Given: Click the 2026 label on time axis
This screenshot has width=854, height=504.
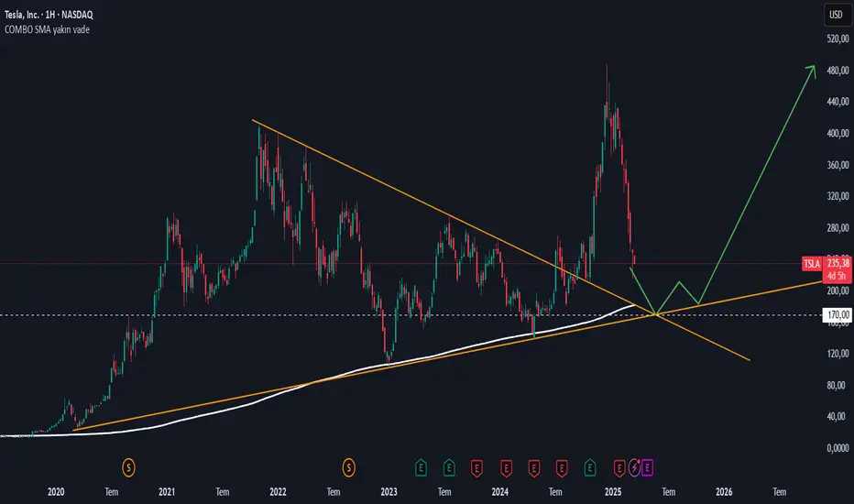Looking at the screenshot, I should pos(724,492).
